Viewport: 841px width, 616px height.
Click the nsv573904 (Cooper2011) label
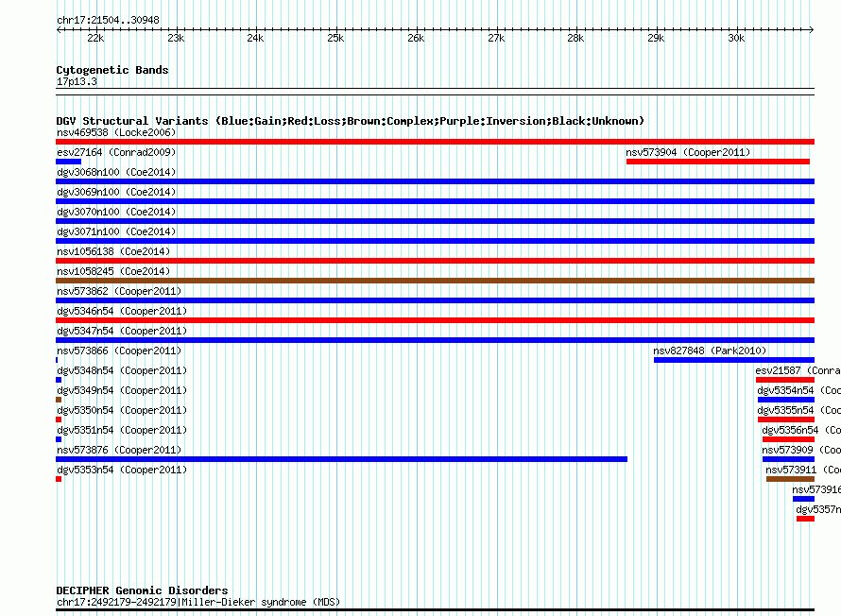click(688, 152)
